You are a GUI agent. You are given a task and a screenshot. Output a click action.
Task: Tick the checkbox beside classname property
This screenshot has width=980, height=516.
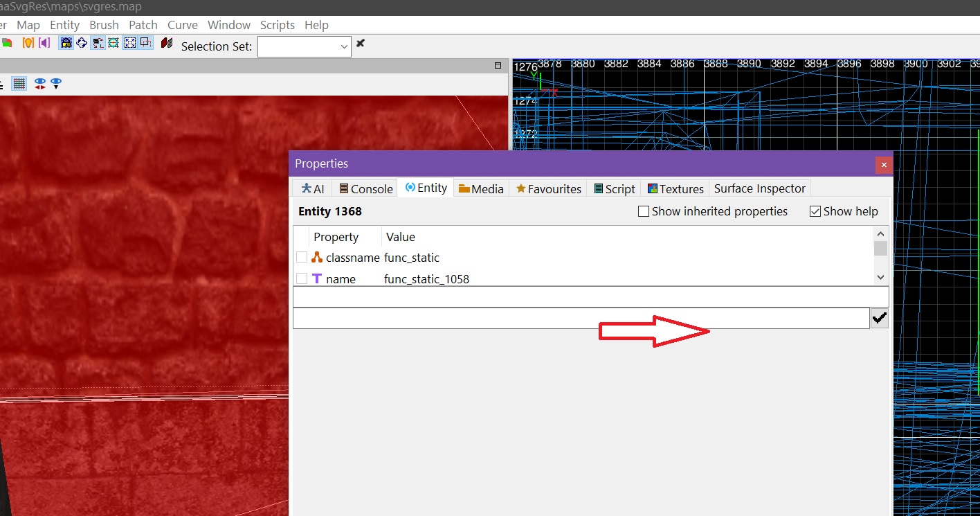tap(302, 258)
